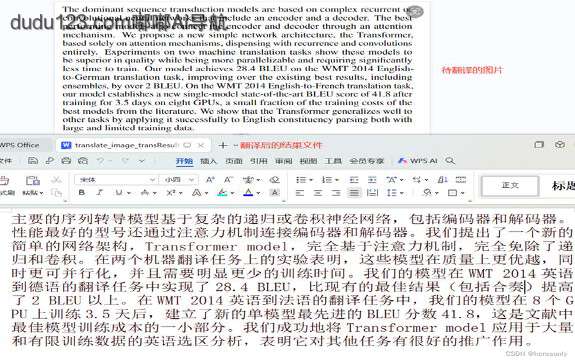
Task: Apply the 正文 style
Action: [x=510, y=185]
